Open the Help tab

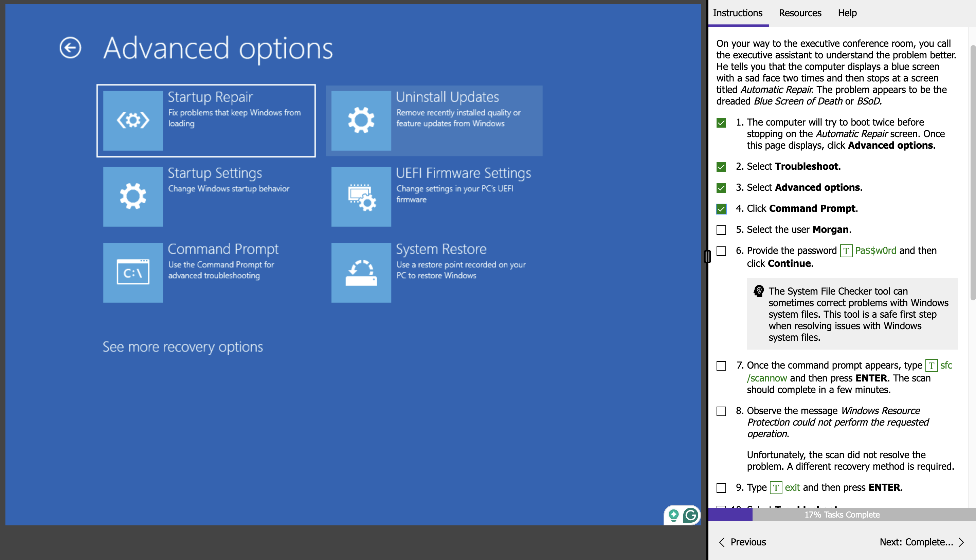(x=847, y=13)
